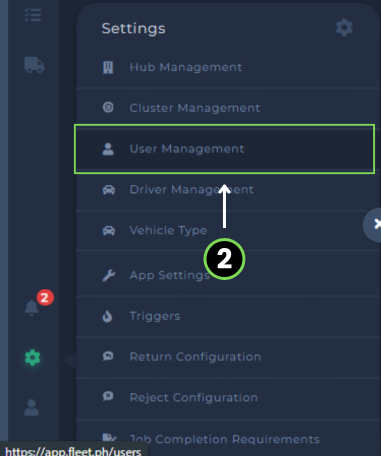Click the gear icon beside Settings title
Image resolution: width=381 pixels, height=456 pixels.
pos(344,28)
